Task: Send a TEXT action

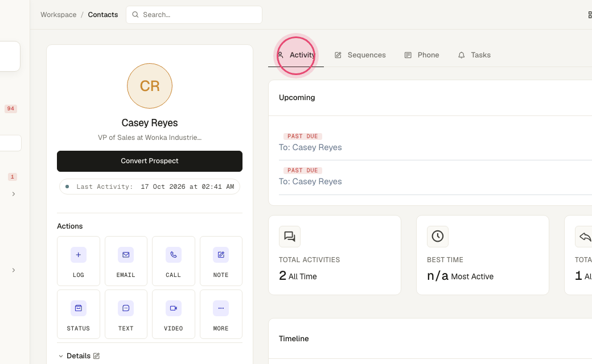Action: [126, 314]
